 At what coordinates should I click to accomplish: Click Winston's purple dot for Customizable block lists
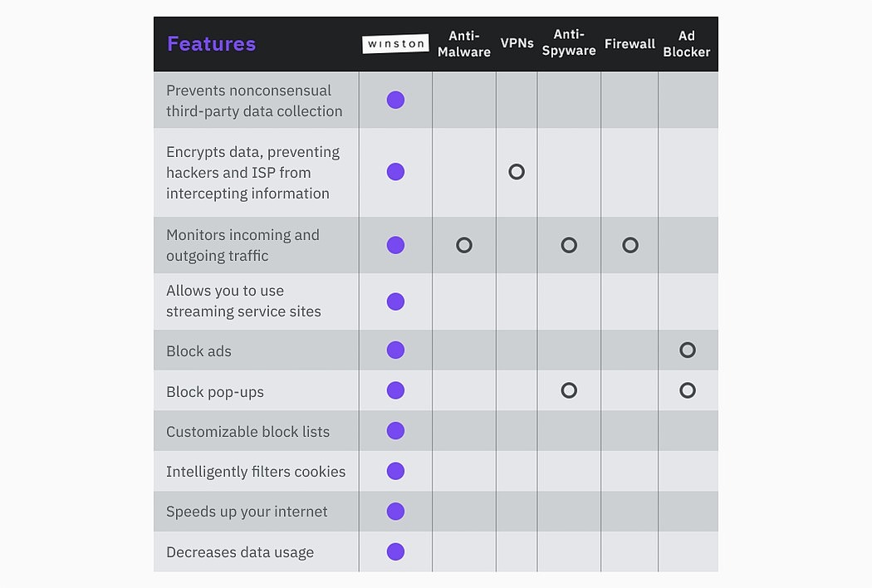pyautogui.click(x=395, y=431)
